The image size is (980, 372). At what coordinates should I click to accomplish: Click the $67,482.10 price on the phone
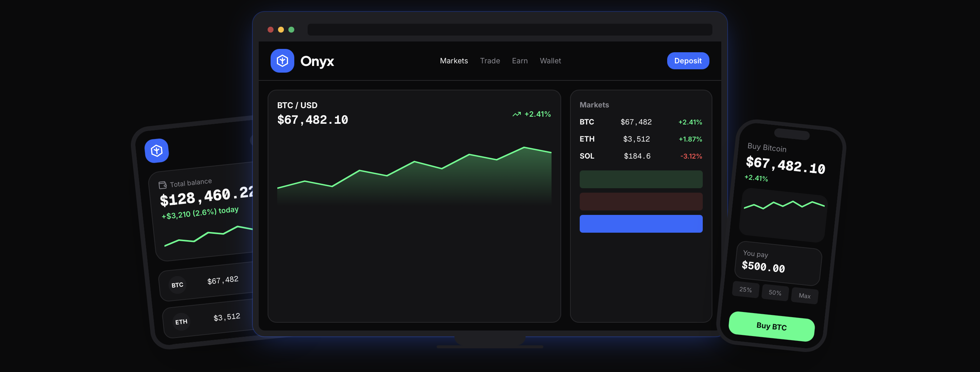[x=785, y=165]
